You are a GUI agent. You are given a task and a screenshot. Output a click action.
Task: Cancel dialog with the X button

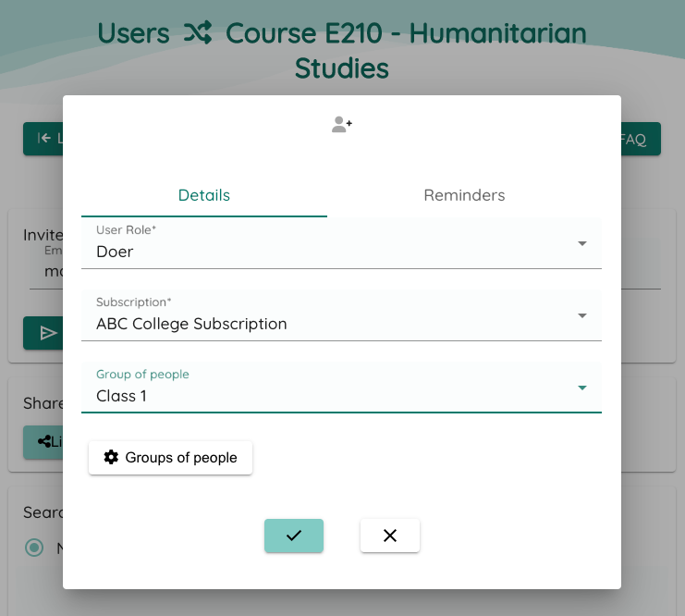(390, 536)
